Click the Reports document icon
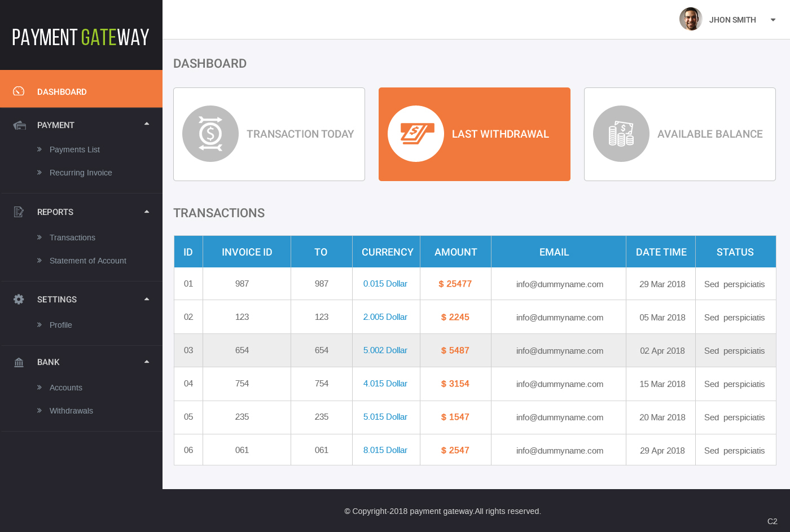Image resolution: width=790 pixels, height=532 pixels. point(19,212)
